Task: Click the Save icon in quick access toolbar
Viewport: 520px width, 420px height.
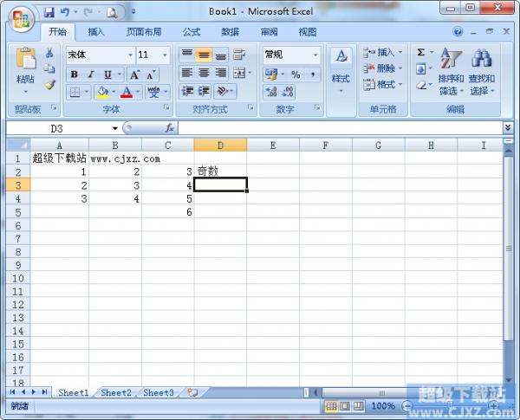Action: tap(49, 12)
